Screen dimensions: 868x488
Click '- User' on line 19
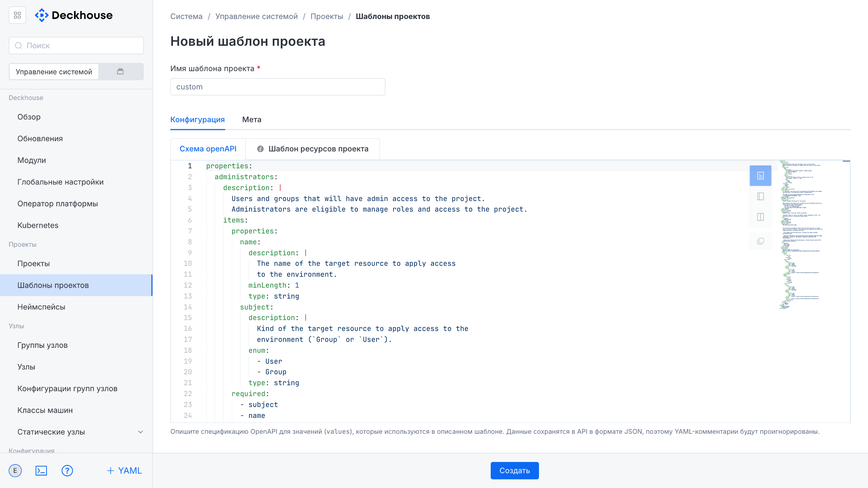pos(269,361)
